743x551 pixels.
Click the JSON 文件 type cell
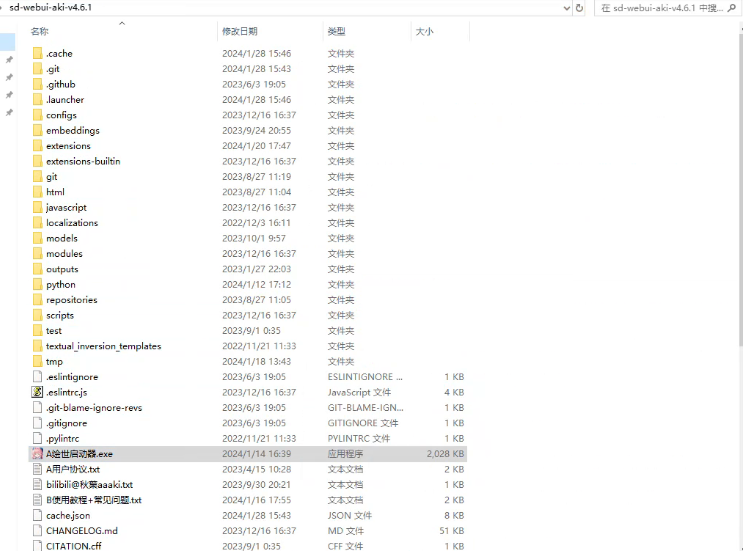tap(350, 515)
